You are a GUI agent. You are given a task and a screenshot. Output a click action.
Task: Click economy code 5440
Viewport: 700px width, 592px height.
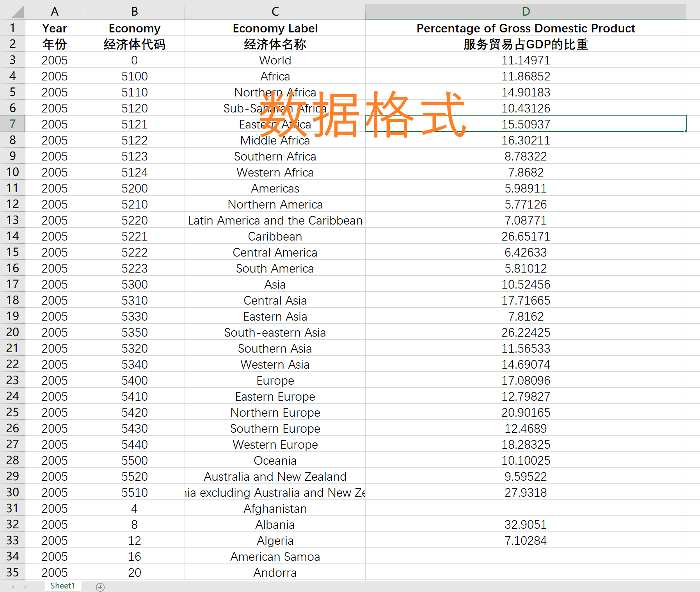pos(135,444)
